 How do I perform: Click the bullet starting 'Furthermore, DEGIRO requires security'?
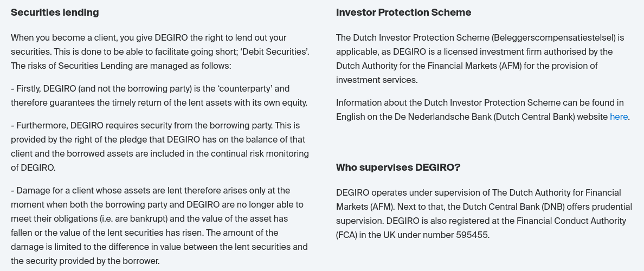point(160,146)
